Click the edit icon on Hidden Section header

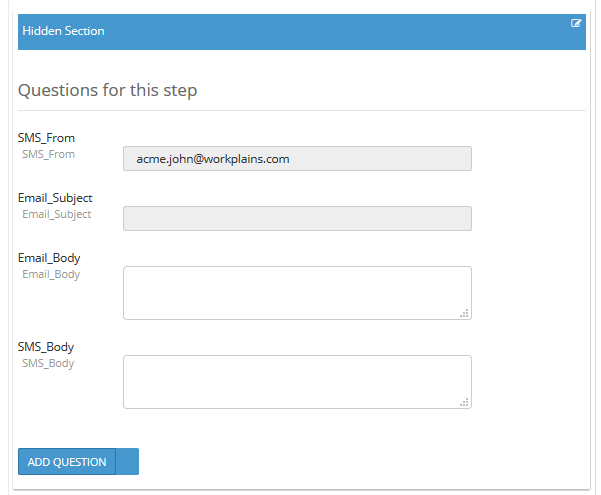[576, 23]
